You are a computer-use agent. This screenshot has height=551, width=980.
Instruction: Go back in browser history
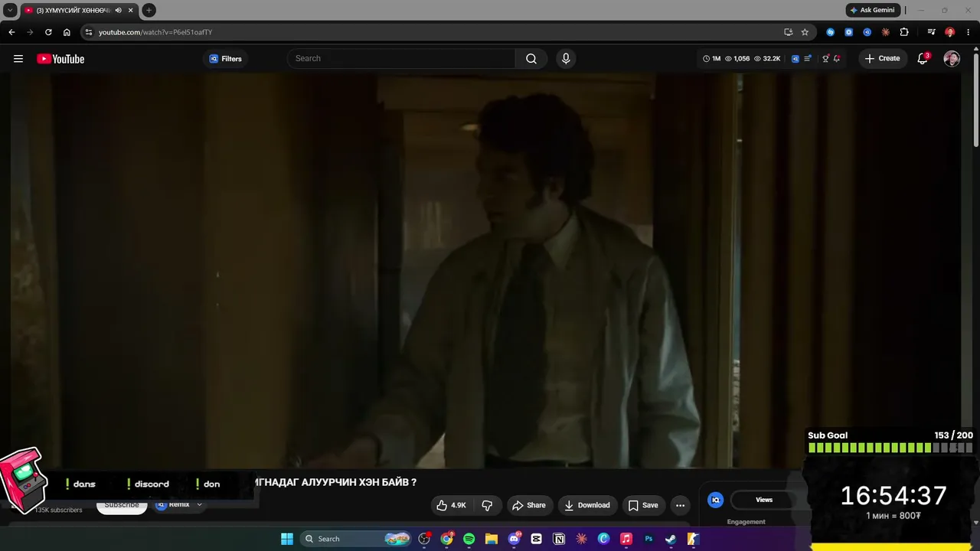pyautogui.click(x=11, y=32)
